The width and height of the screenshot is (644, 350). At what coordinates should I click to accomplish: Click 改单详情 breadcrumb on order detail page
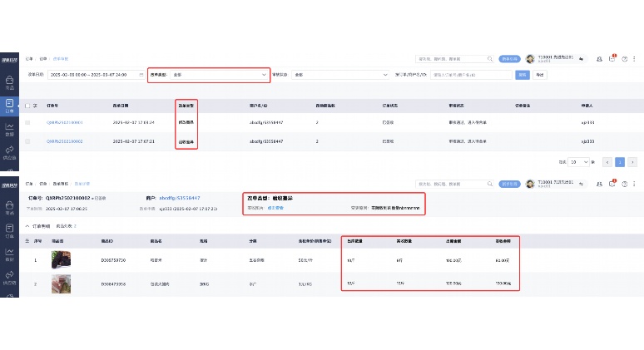coord(82,184)
